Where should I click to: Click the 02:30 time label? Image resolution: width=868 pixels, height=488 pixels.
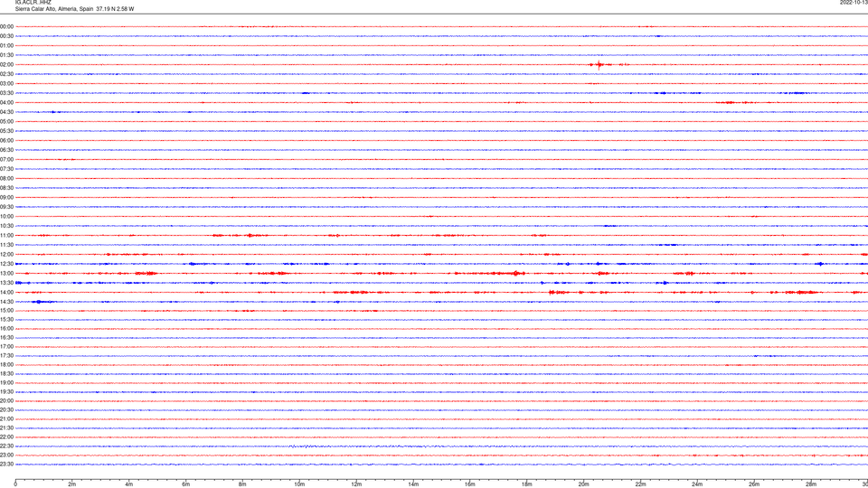pyautogui.click(x=6, y=73)
